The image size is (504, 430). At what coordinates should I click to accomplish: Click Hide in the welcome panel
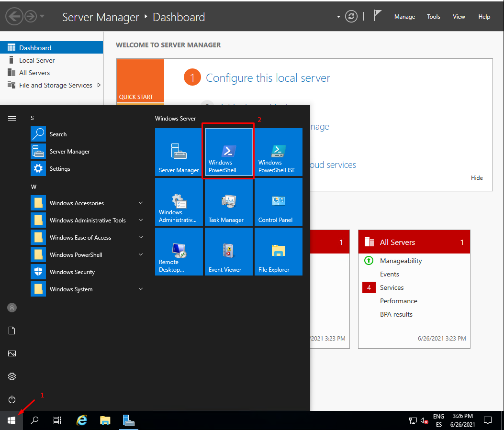click(477, 178)
